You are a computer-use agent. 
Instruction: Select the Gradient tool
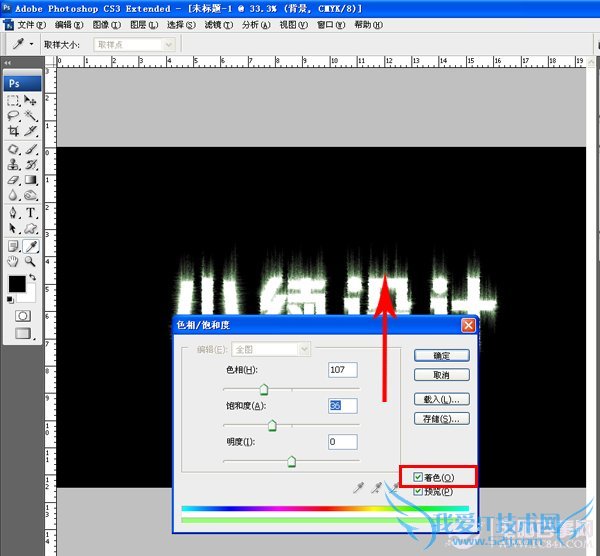[30, 180]
